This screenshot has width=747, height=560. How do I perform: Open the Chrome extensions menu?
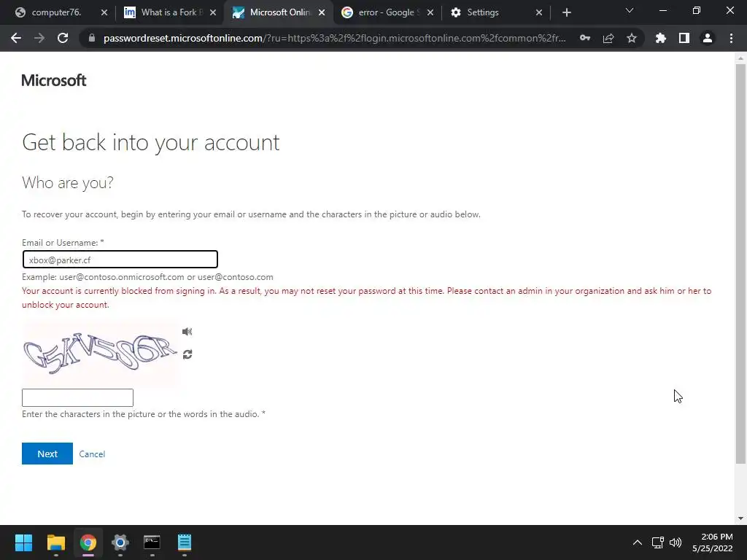660,38
